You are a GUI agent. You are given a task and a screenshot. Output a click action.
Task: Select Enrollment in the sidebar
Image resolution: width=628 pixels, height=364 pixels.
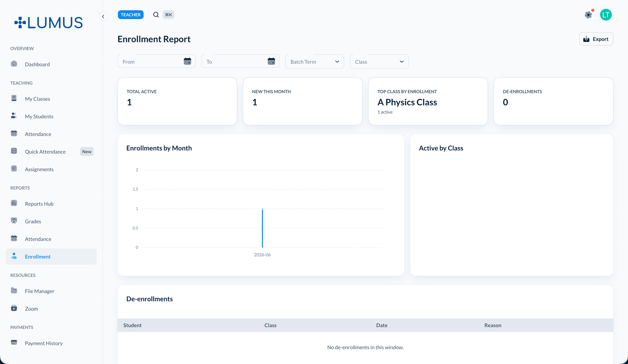click(51, 256)
